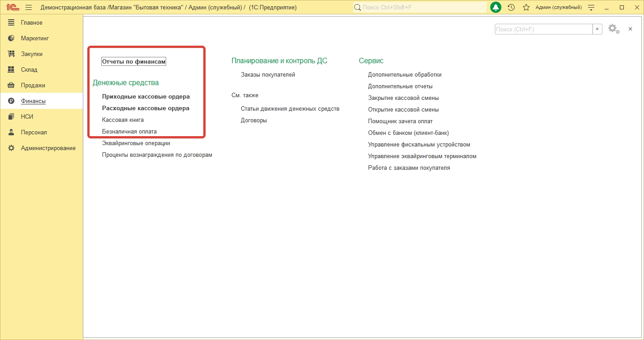Open Отчеты по финансам
The width and height of the screenshot is (644, 340).
134,62
